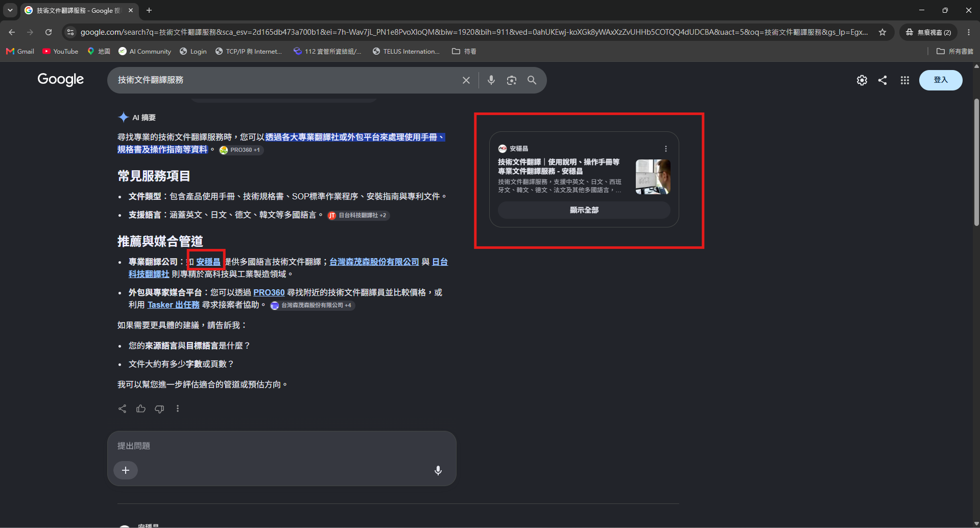
Task: Reload the current page
Action: pos(49,32)
